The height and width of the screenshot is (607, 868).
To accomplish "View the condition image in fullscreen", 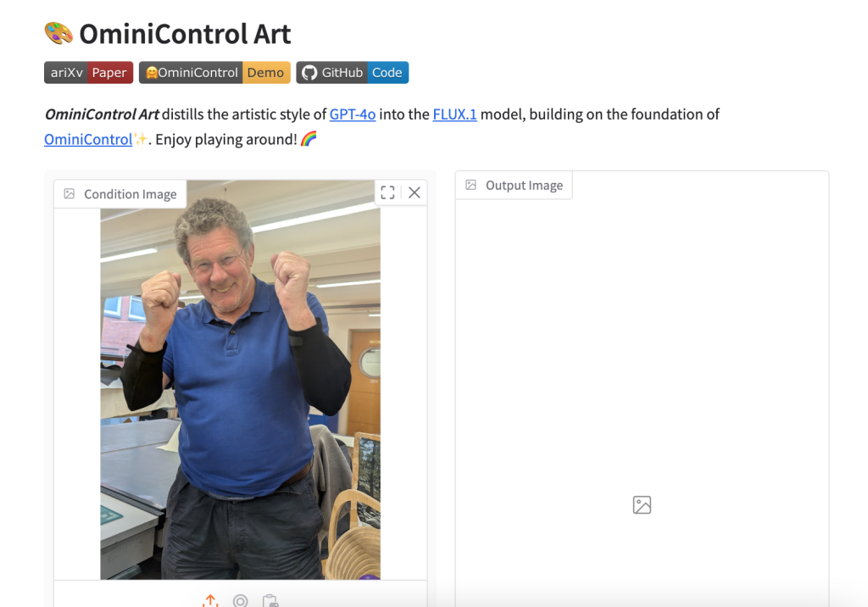I will 387,192.
